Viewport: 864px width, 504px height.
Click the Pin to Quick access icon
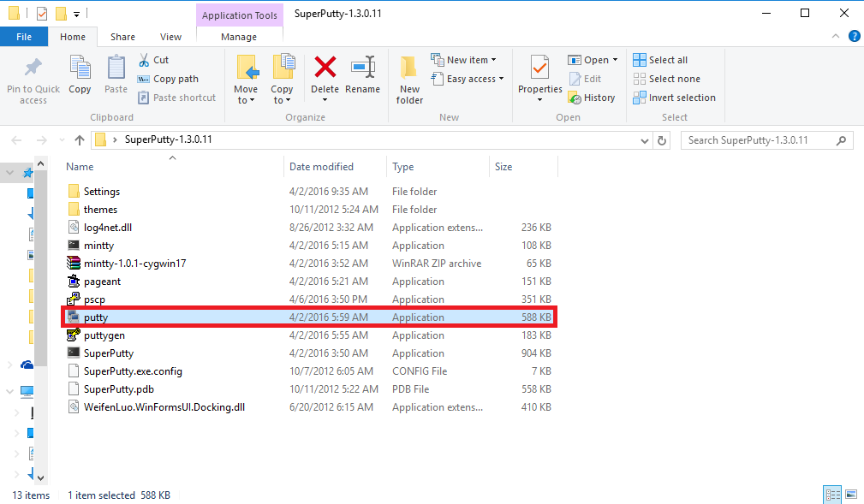(x=33, y=68)
